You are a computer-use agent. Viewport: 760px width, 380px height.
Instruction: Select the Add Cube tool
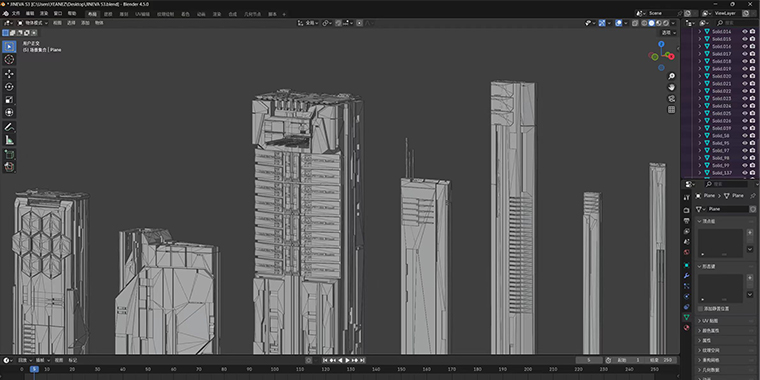pyautogui.click(x=9, y=155)
